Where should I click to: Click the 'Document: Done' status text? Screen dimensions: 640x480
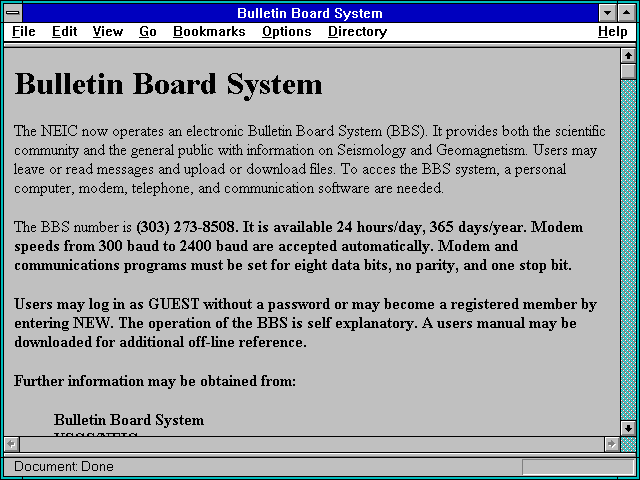click(x=64, y=467)
